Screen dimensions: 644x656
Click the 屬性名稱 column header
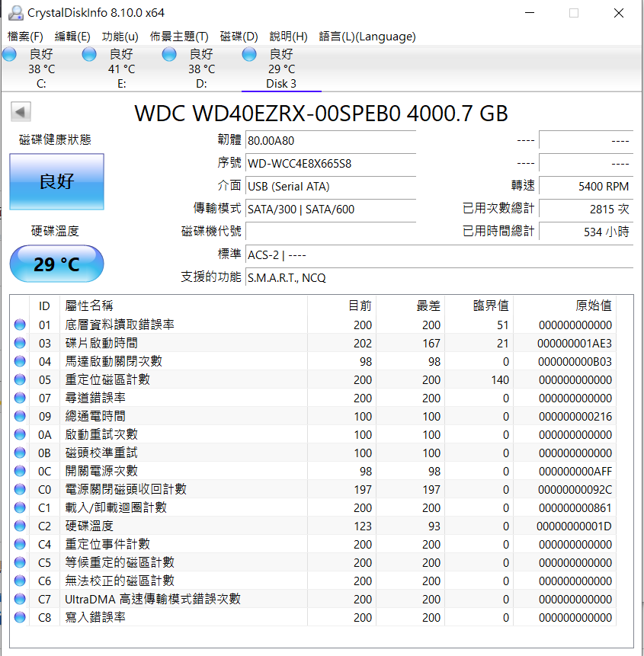coord(89,306)
